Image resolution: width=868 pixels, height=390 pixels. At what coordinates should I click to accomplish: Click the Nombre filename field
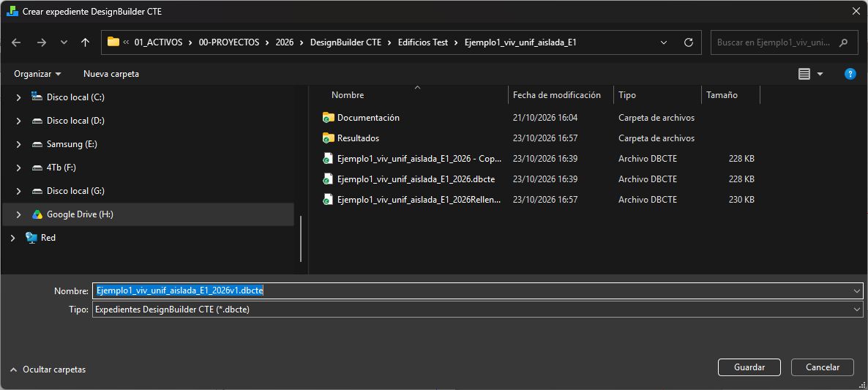coord(474,290)
